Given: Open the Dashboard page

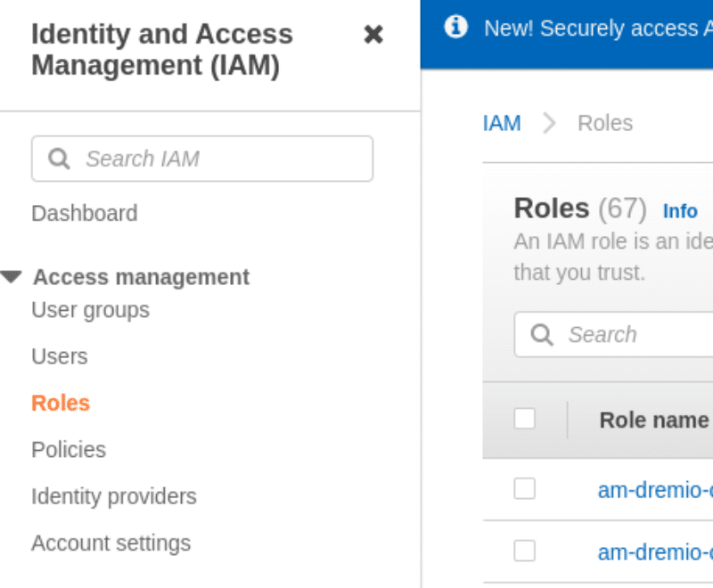Looking at the screenshot, I should pos(85,214).
